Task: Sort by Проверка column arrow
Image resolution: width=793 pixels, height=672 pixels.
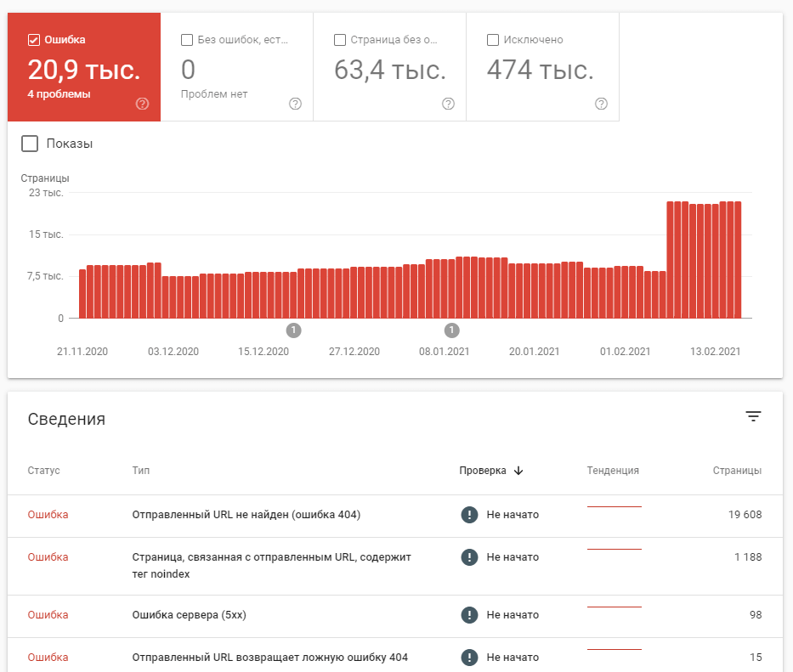Action: [x=518, y=471]
